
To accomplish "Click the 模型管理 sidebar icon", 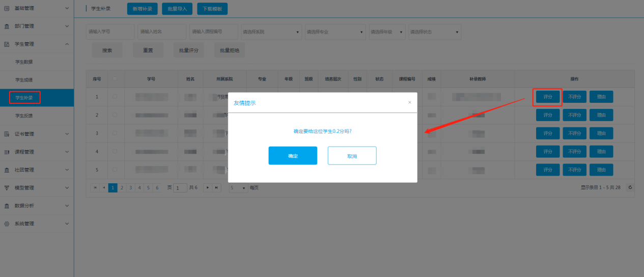I will (7, 188).
